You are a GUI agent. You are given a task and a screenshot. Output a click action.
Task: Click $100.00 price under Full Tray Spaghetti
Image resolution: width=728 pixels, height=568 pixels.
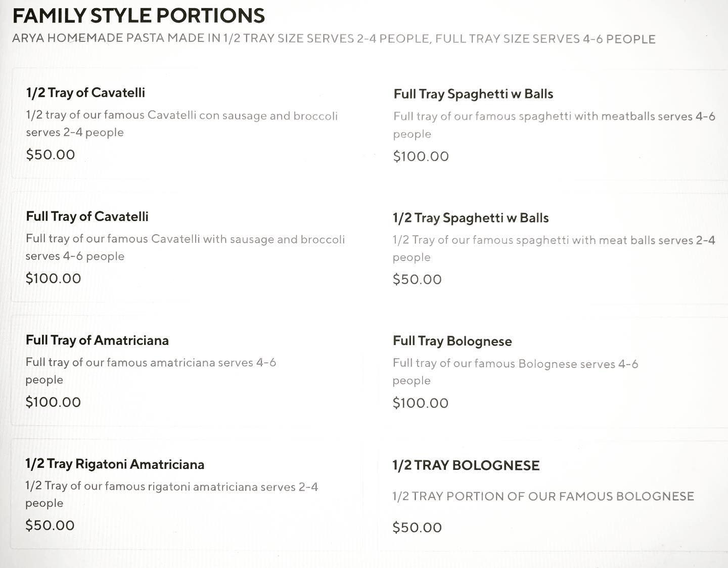click(421, 156)
